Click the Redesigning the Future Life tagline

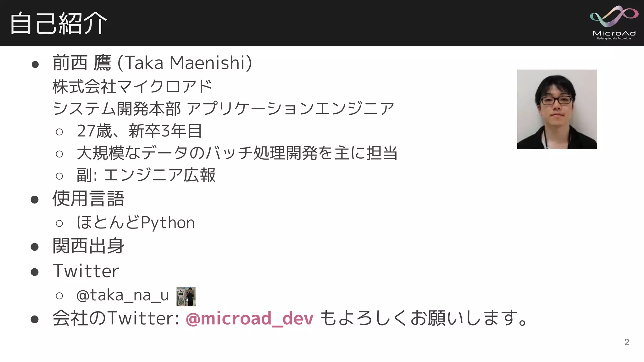[x=614, y=39]
